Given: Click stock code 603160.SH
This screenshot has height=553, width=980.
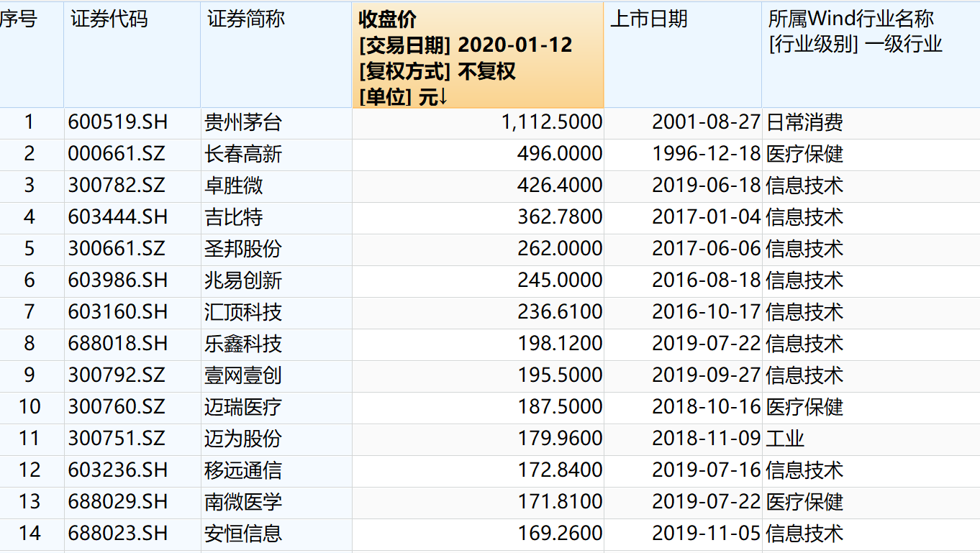Looking at the screenshot, I should click(118, 312).
